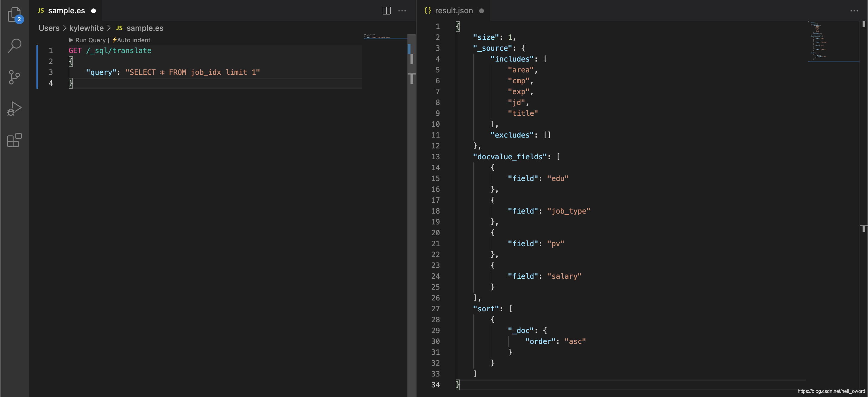The height and width of the screenshot is (397, 868).
Task: Open the Search view icon
Action: [14, 45]
